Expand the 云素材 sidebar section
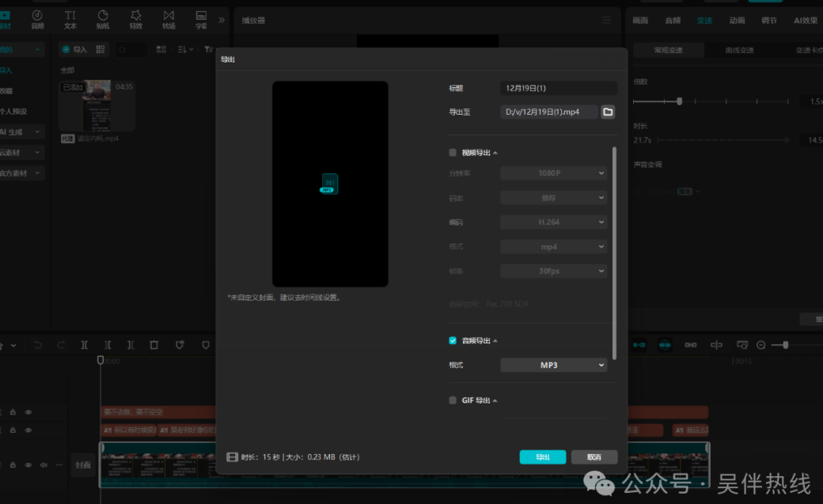 (36, 152)
